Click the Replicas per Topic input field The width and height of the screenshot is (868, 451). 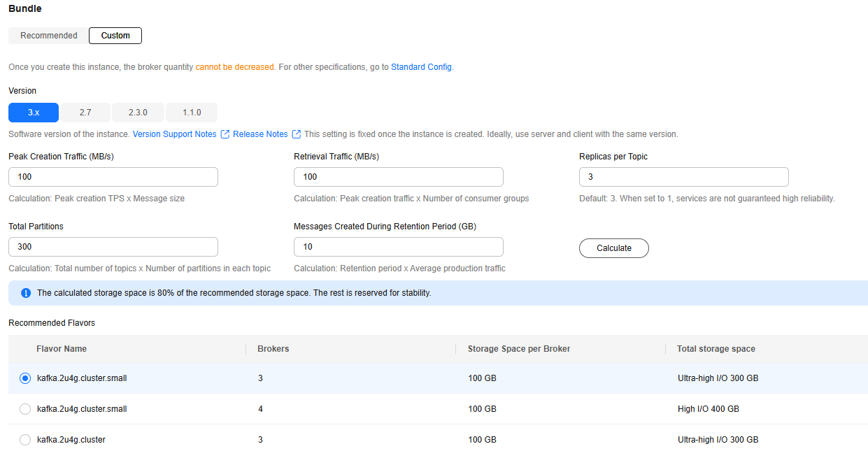(684, 177)
